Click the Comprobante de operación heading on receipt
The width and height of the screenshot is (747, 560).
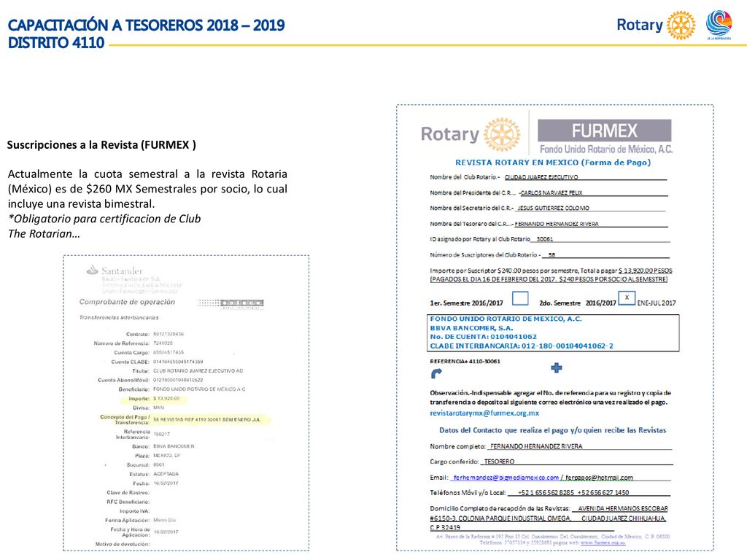click(127, 302)
